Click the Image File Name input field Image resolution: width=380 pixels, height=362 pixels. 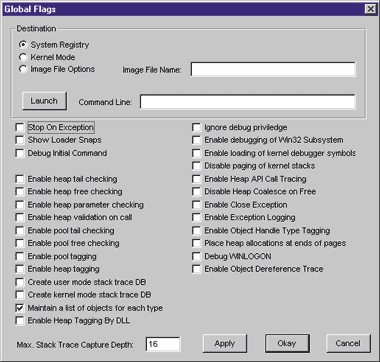pos(273,69)
